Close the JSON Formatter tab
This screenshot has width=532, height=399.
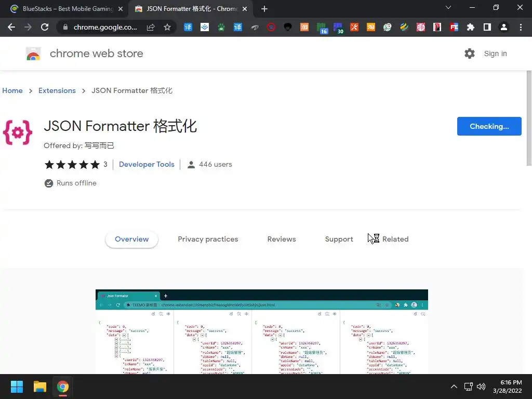(245, 9)
